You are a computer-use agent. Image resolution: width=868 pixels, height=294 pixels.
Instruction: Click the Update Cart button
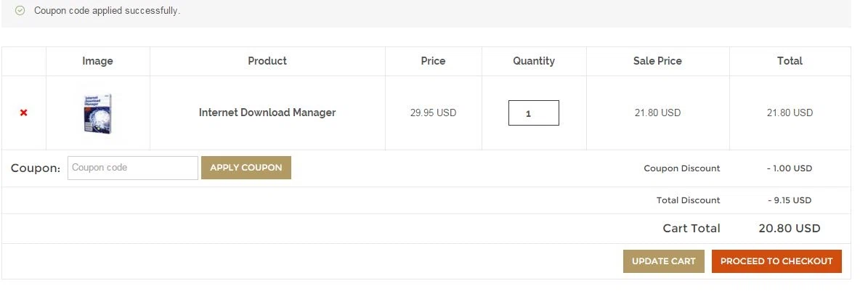point(664,261)
